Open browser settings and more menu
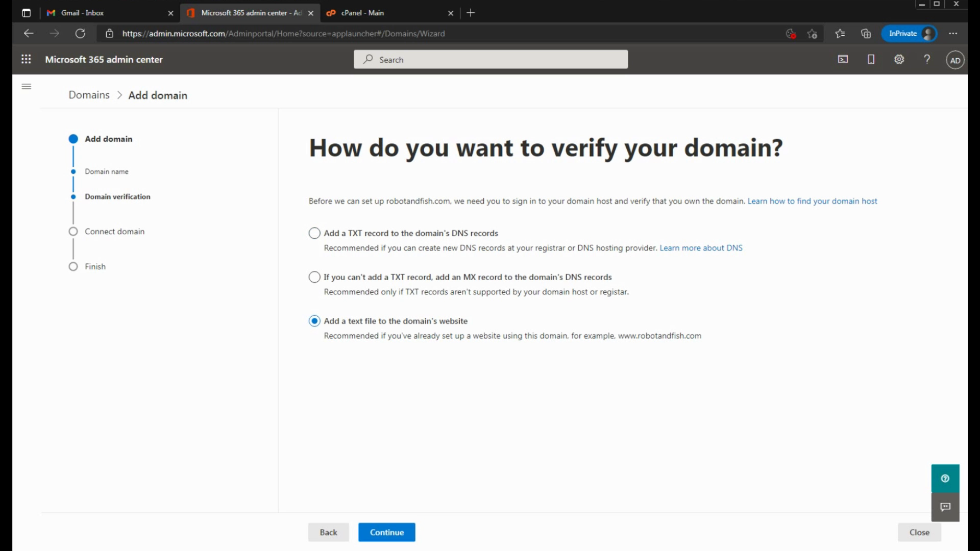 point(952,34)
